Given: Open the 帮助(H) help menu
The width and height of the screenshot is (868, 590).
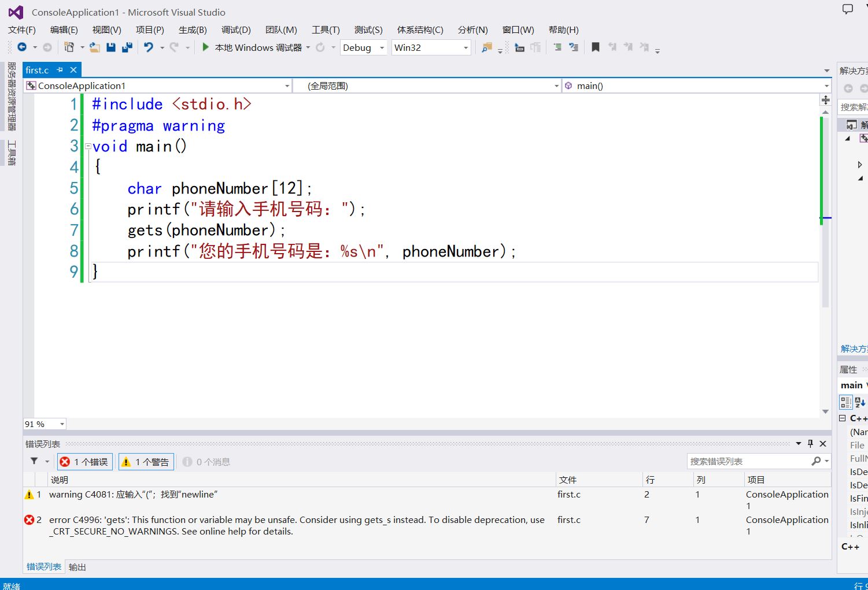Looking at the screenshot, I should [564, 30].
